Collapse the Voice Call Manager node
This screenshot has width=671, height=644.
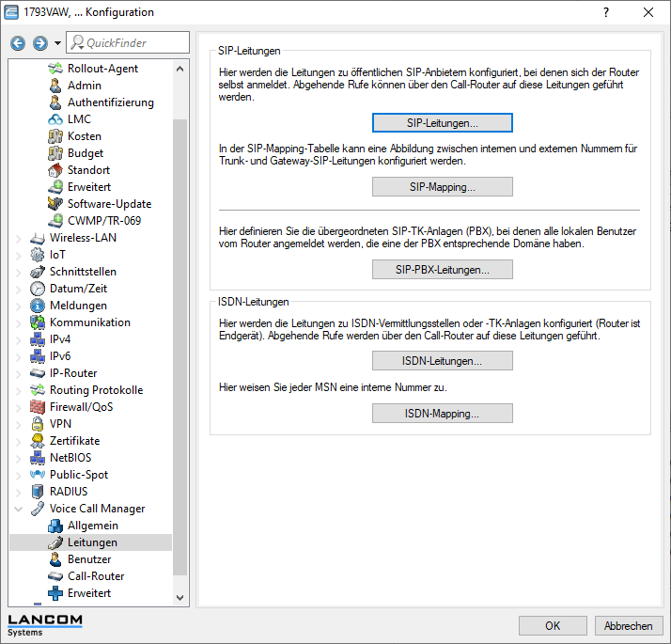(19, 509)
